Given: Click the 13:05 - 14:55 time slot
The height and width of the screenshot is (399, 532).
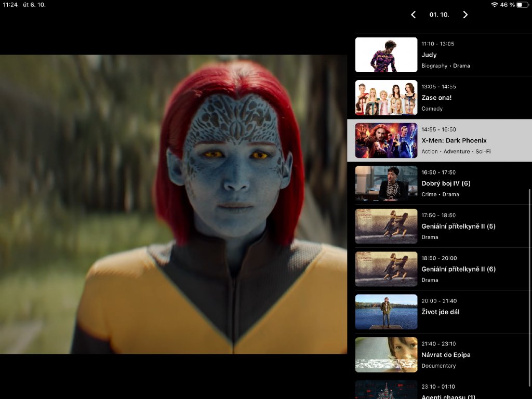Looking at the screenshot, I should click(x=438, y=87).
